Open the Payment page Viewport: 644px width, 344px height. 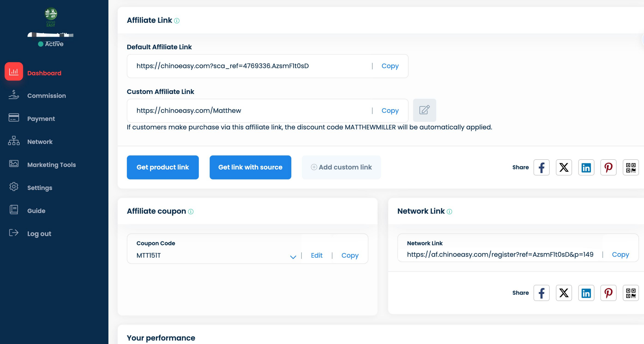[x=41, y=119]
